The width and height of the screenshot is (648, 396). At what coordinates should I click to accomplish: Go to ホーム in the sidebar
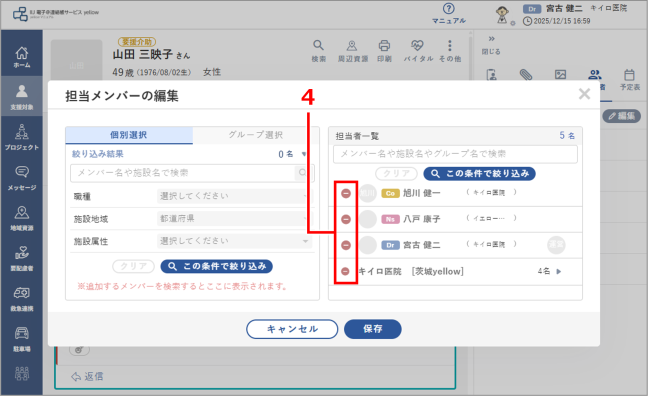[21, 57]
